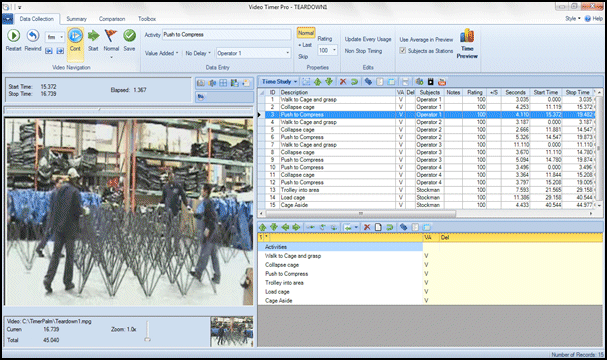The width and height of the screenshot is (607, 360).
Task: Select the Trolley into area activity row
Action: click(x=284, y=283)
